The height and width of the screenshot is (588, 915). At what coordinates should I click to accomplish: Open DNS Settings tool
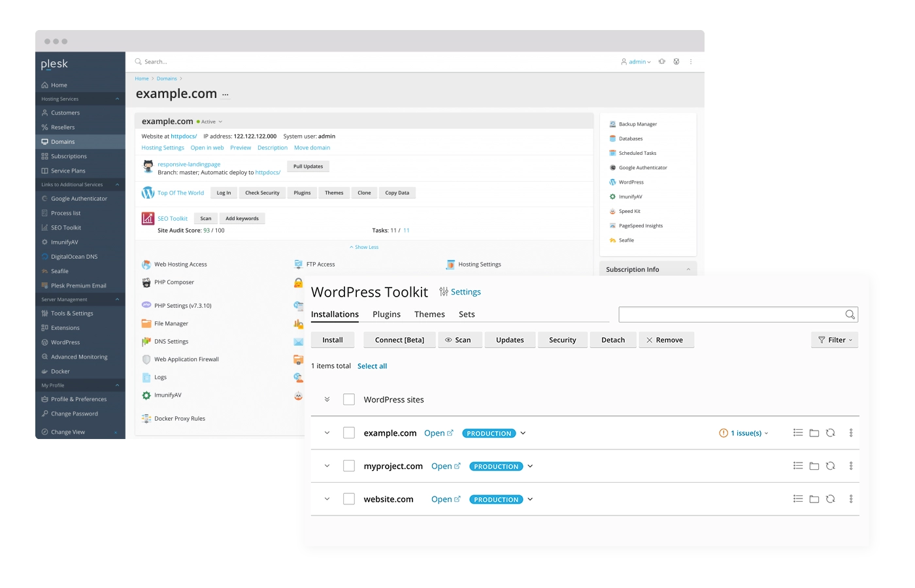point(171,342)
